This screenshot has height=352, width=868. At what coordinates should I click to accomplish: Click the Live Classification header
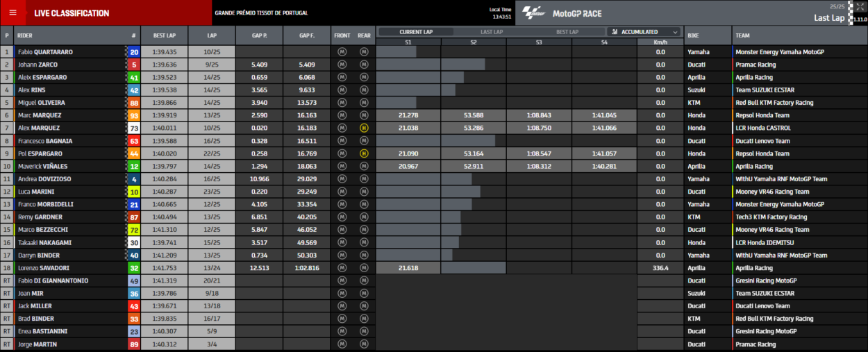point(72,13)
